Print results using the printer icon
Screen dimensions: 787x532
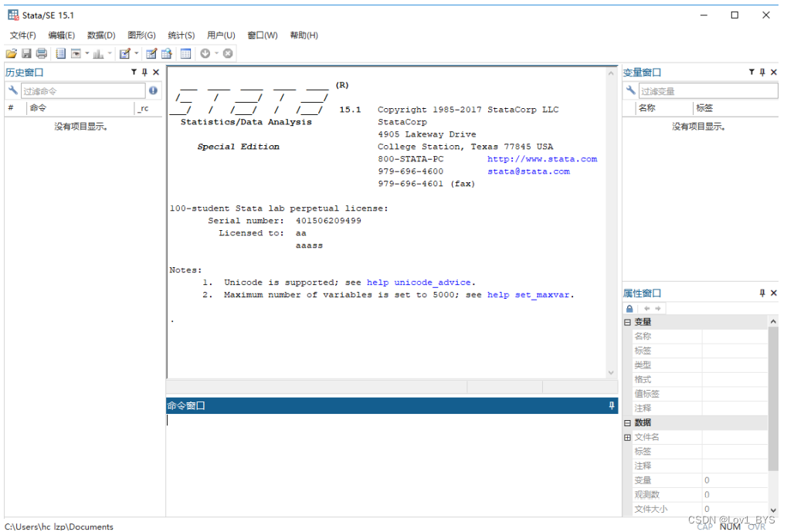[x=42, y=53]
